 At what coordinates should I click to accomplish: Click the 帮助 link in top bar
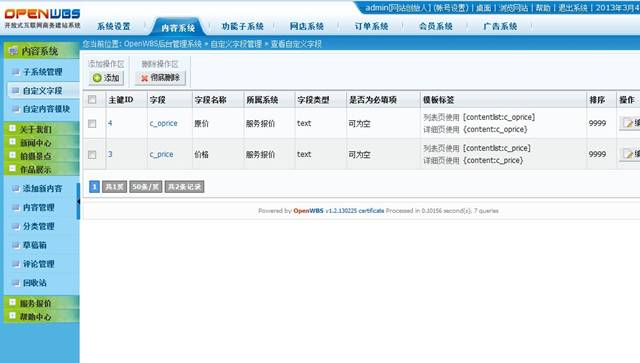[543, 8]
